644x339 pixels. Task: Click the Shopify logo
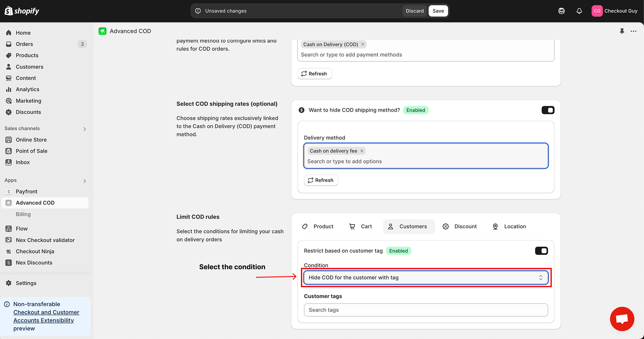pyautogui.click(x=22, y=11)
